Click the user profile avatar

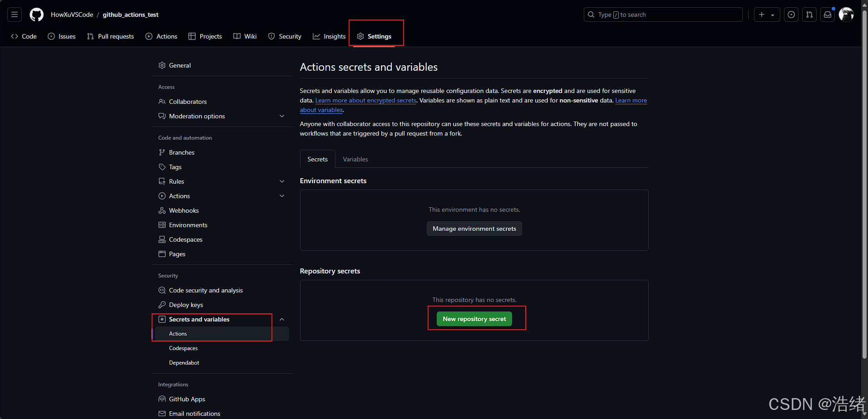pos(846,15)
